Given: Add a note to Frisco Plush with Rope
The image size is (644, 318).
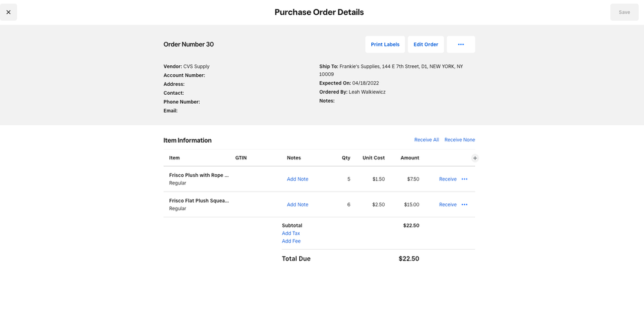Looking at the screenshot, I should [x=297, y=179].
